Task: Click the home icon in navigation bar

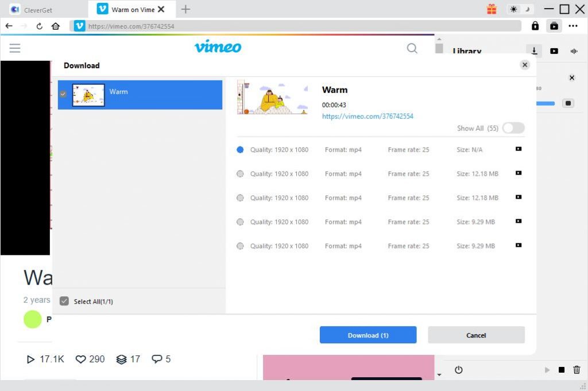Action: (x=56, y=26)
